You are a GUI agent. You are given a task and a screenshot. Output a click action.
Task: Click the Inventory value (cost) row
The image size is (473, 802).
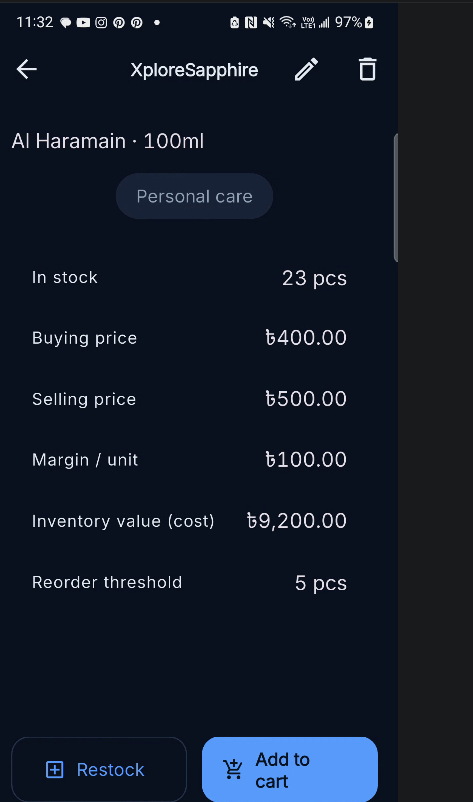[x=189, y=521]
